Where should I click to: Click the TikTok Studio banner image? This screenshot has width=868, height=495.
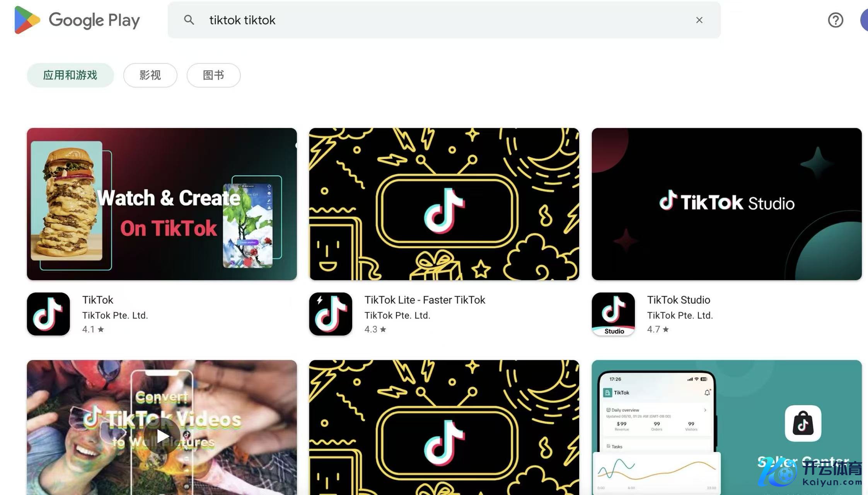point(726,204)
